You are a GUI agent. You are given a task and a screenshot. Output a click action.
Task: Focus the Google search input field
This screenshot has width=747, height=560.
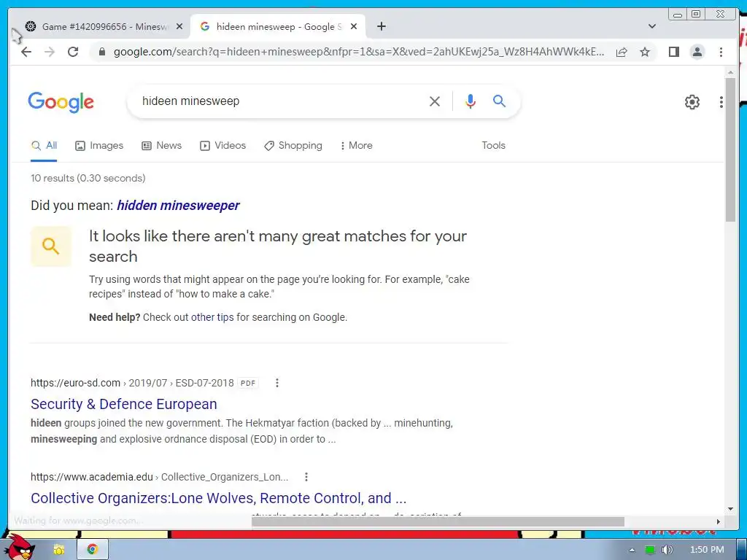point(281,101)
